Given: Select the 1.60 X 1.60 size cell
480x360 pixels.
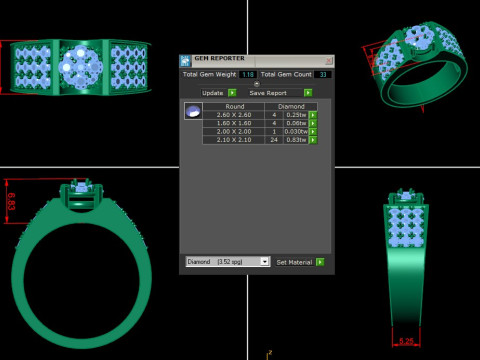Looking at the screenshot, I should tap(234, 123).
